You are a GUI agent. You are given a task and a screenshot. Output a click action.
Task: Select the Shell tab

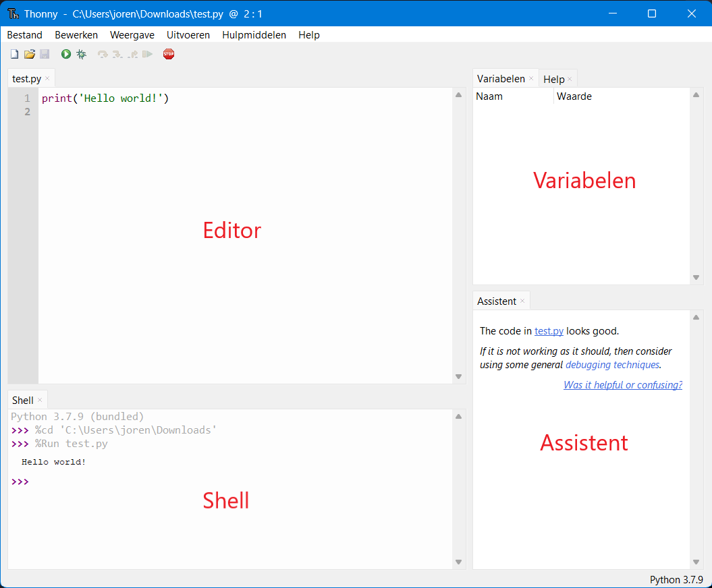[x=23, y=400]
